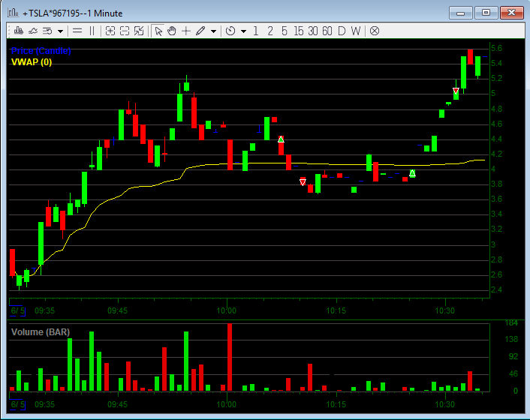Select the arrow pointer tool

pos(158,31)
